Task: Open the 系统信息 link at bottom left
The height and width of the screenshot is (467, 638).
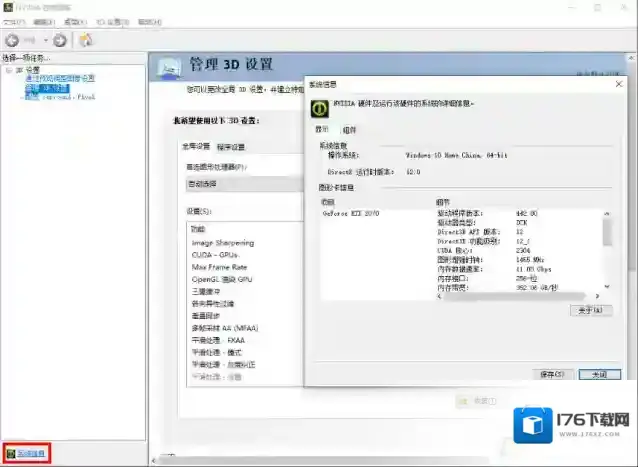Action: pos(31,453)
